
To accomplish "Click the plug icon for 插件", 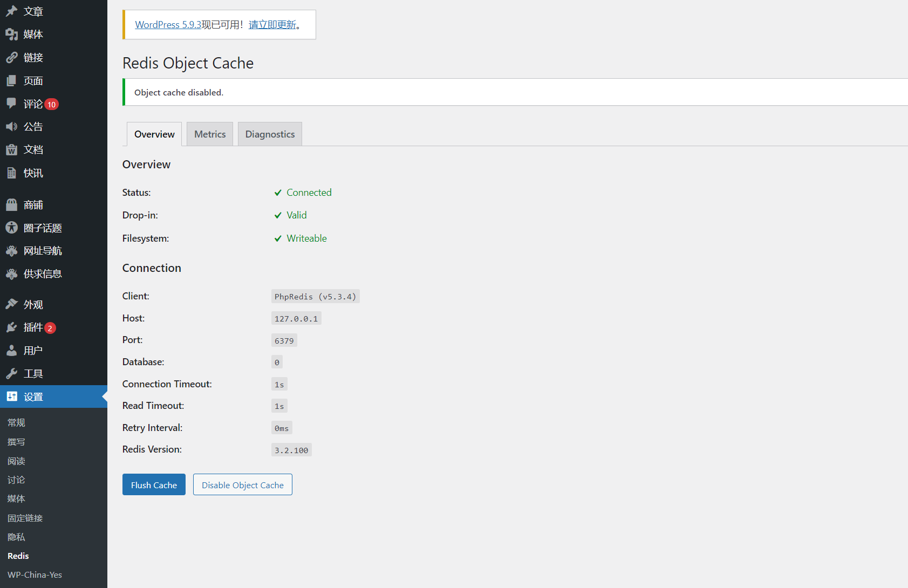I will [11, 327].
